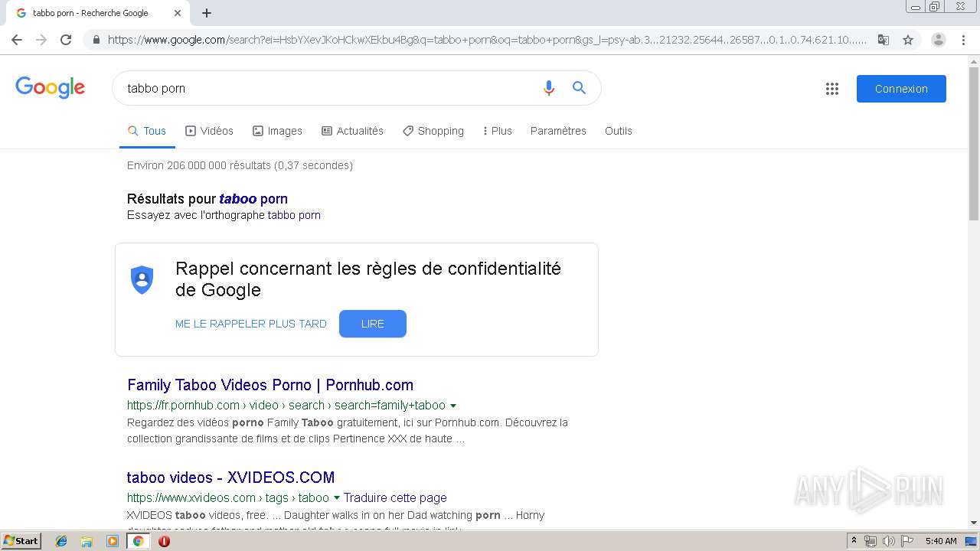This screenshot has height=551, width=980.
Task: Expand the options arrow beside the fr.pornhub.com URL
Action: click(453, 406)
